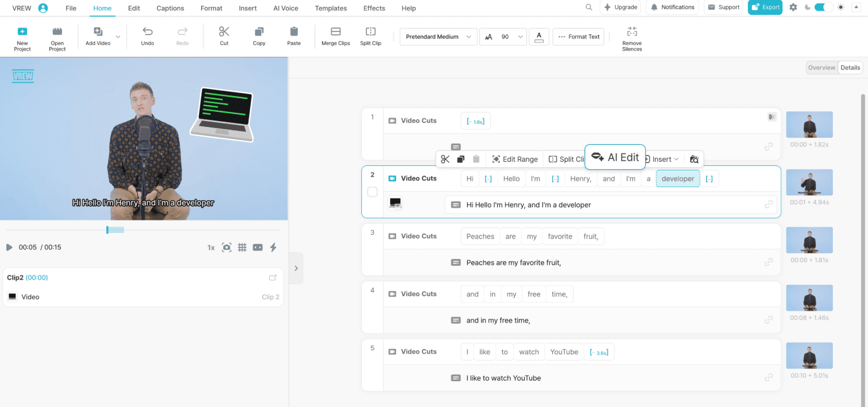Open the search magnifier icon
This screenshot has width=868, height=407.
589,7
